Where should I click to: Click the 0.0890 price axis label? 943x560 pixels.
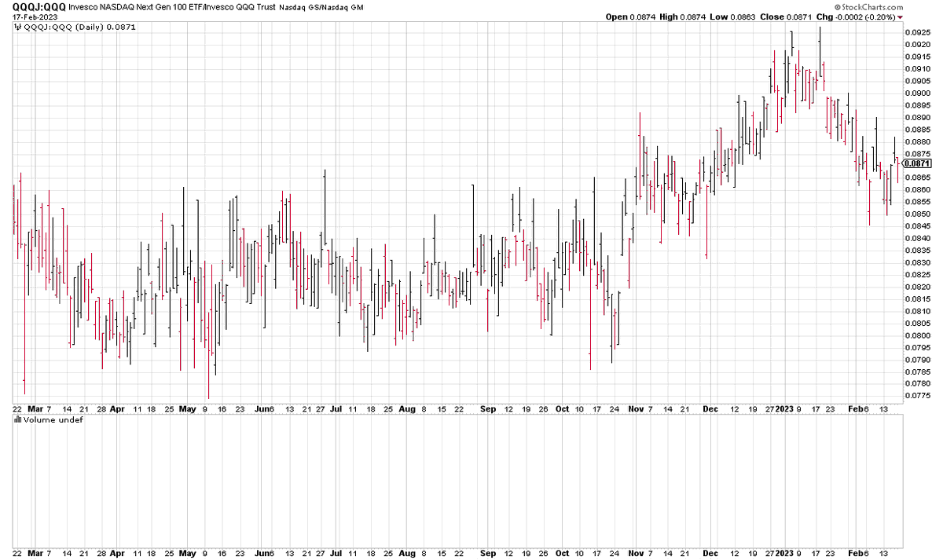(918, 117)
